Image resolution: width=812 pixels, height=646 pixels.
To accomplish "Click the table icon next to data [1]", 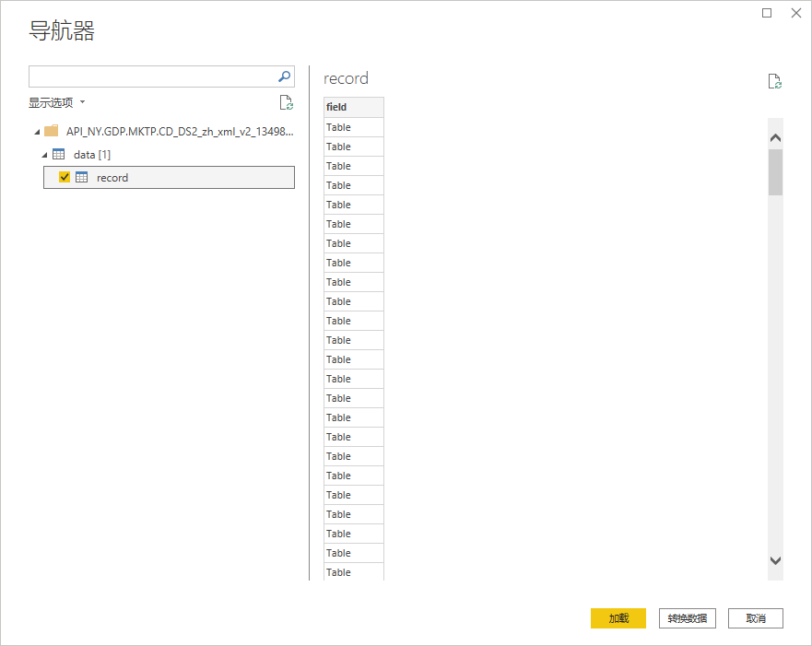I will click(59, 154).
